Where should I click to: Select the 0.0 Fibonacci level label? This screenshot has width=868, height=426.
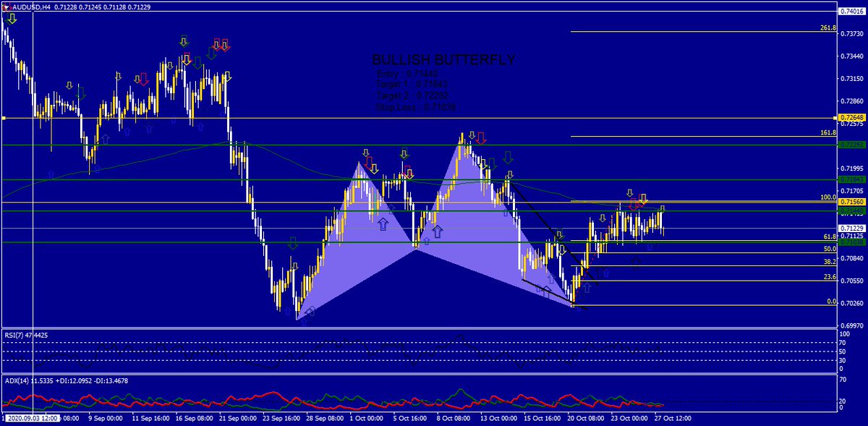click(x=832, y=301)
